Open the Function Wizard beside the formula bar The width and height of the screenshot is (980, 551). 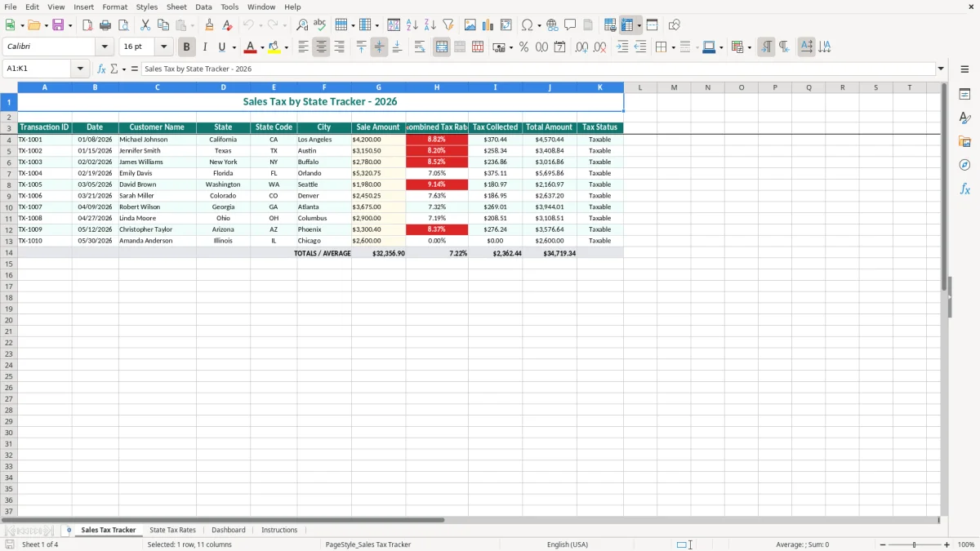tap(101, 69)
